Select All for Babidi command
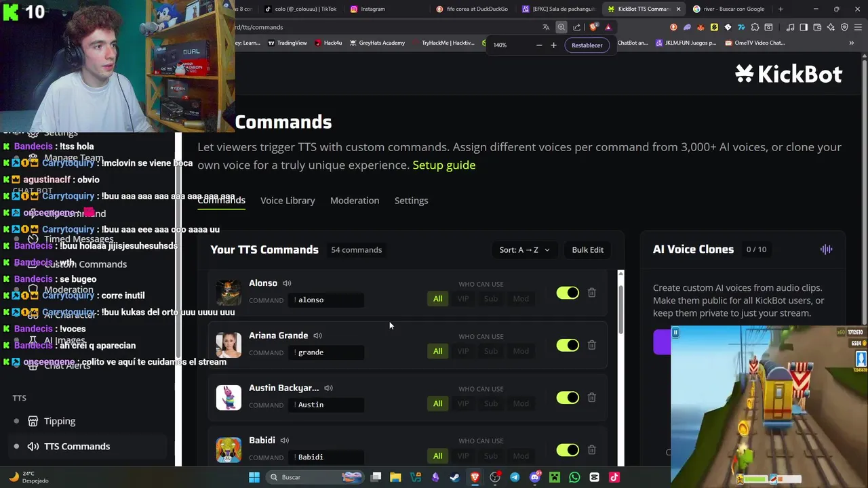 438,456
